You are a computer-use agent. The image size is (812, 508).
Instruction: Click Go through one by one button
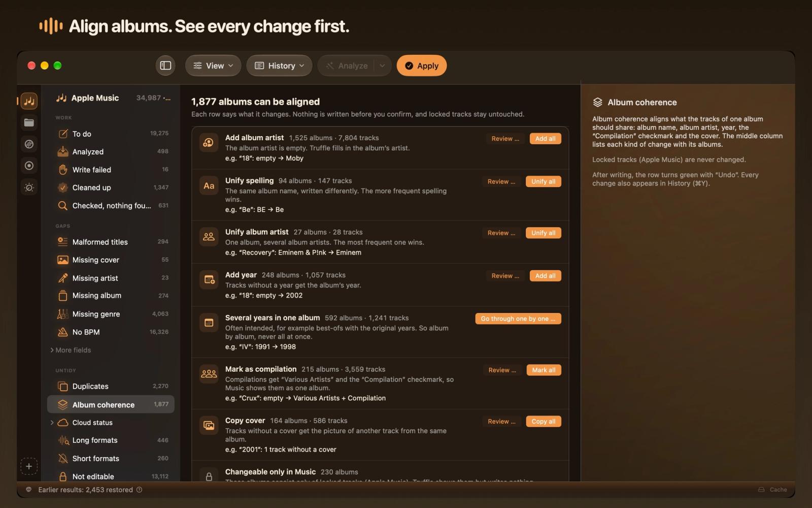518,319
